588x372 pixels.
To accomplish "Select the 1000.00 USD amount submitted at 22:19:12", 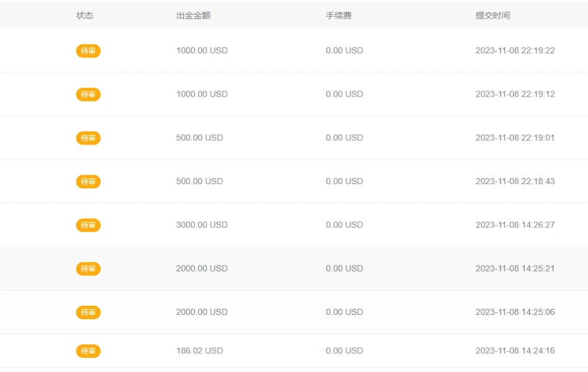I will [x=201, y=94].
